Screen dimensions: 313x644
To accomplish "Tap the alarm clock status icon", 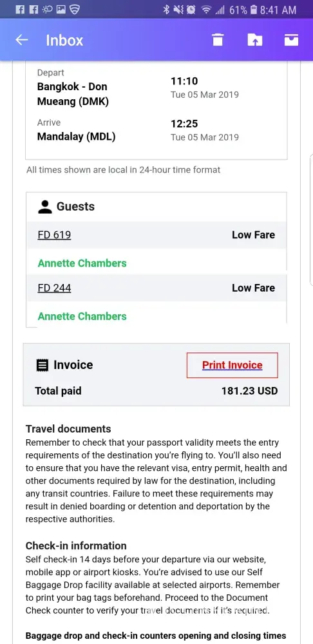I will (x=191, y=10).
